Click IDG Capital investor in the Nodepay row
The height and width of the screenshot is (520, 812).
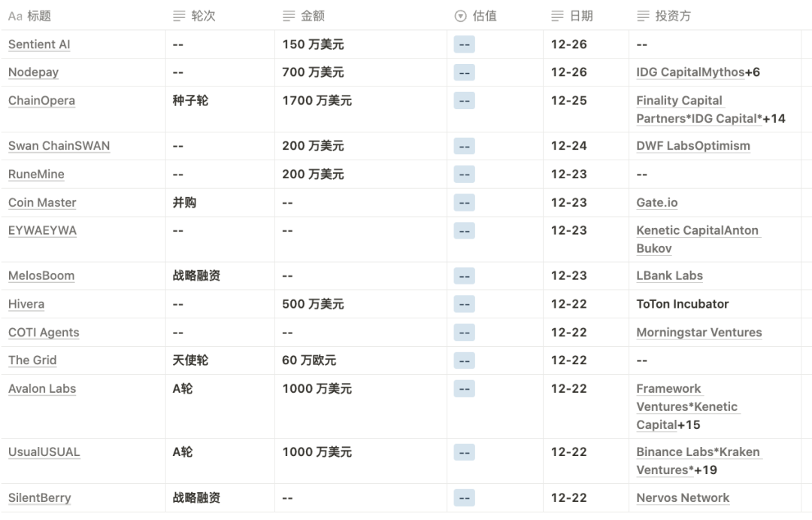click(x=670, y=72)
